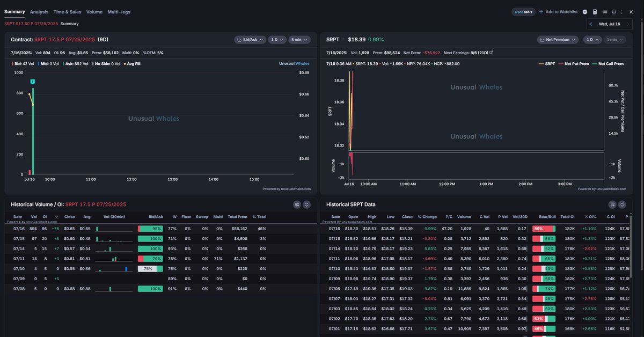Click SRPT $17.50 P 07/25/2025 breadcrumb link

pos(31,24)
